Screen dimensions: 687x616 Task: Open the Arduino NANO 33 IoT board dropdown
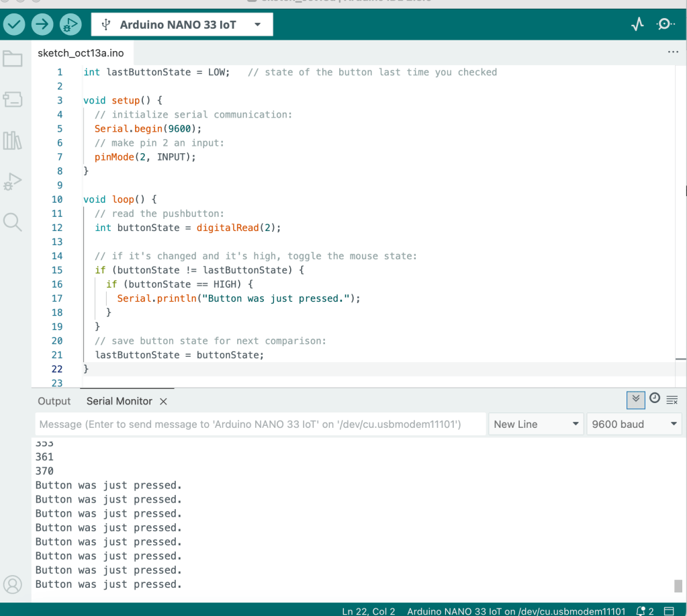click(182, 25)
